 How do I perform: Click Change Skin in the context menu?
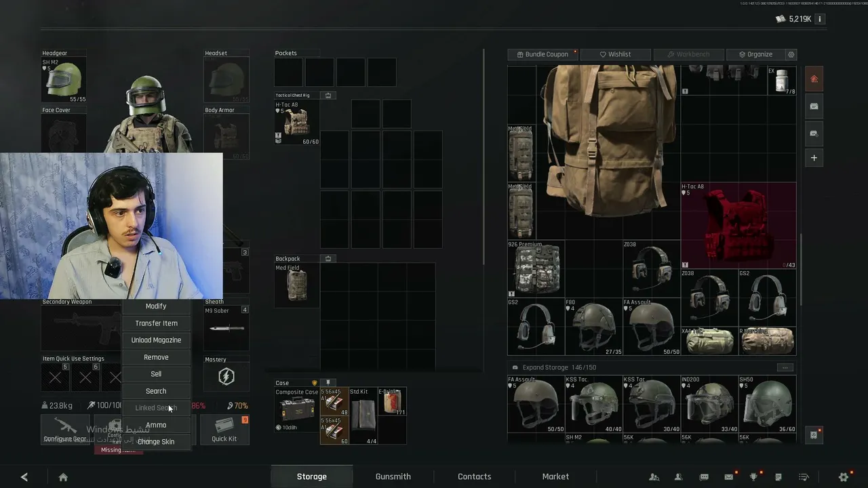(x=156, y=442)
